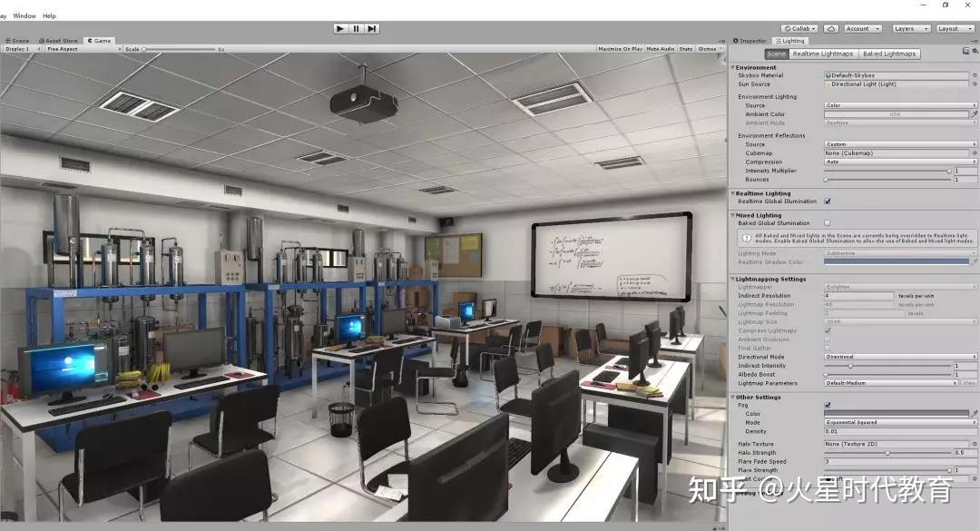
Task: Enable Baked Global Illumination
Action: pos(827,222)
